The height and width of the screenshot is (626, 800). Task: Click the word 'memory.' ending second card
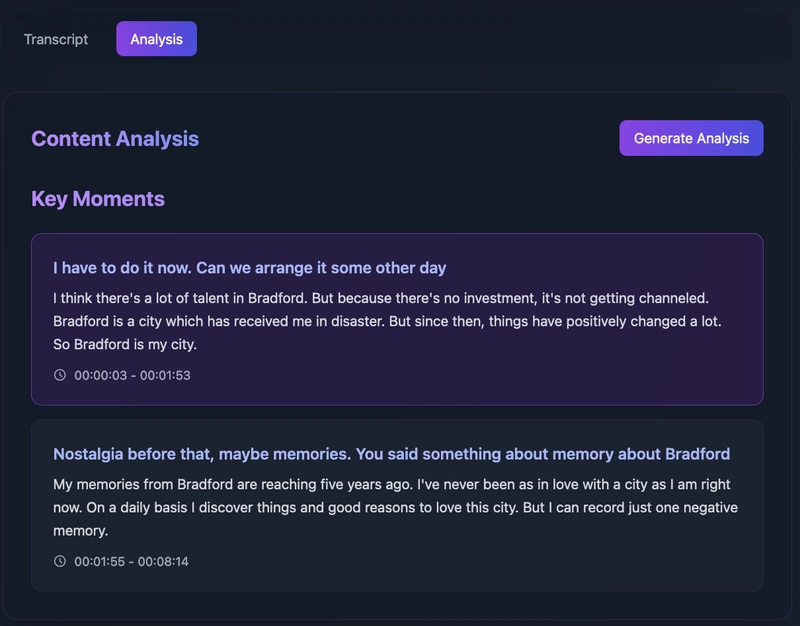point(81,531)
